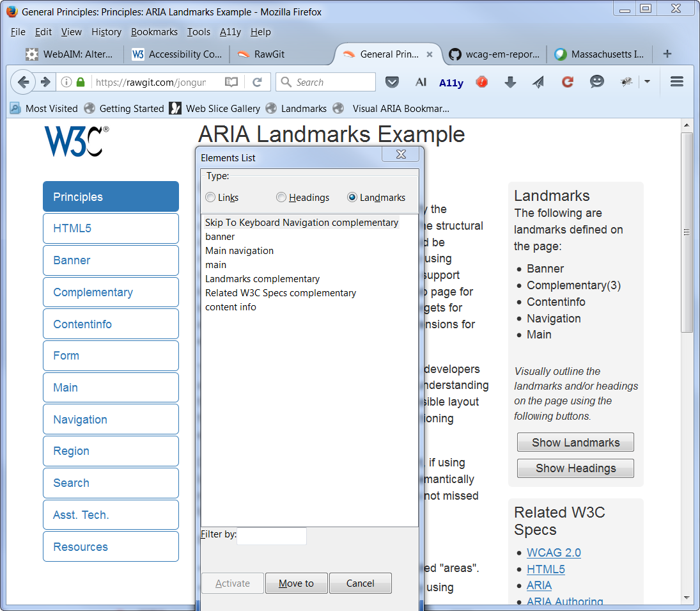Click the red reload extension icon

pyautogui.click(x=568, y=82)
